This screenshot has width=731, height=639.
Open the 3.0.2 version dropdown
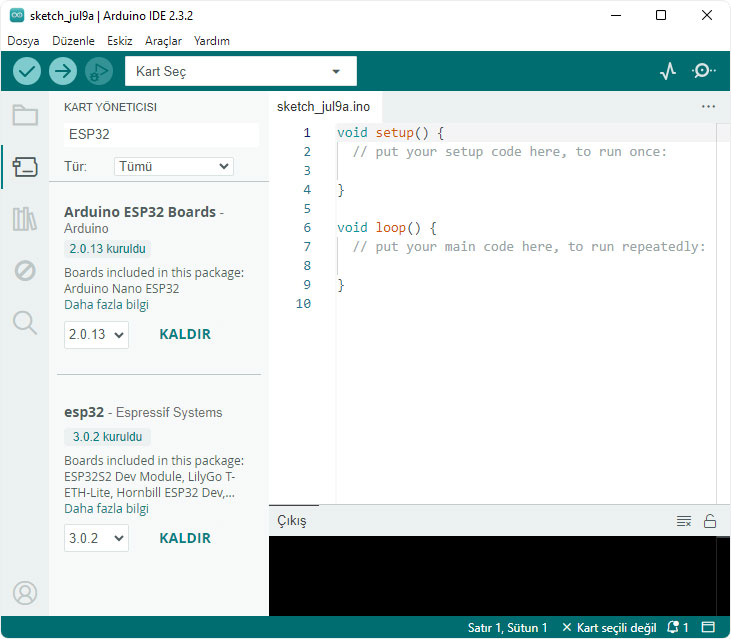pyautogui.click(x=97, y=538)
